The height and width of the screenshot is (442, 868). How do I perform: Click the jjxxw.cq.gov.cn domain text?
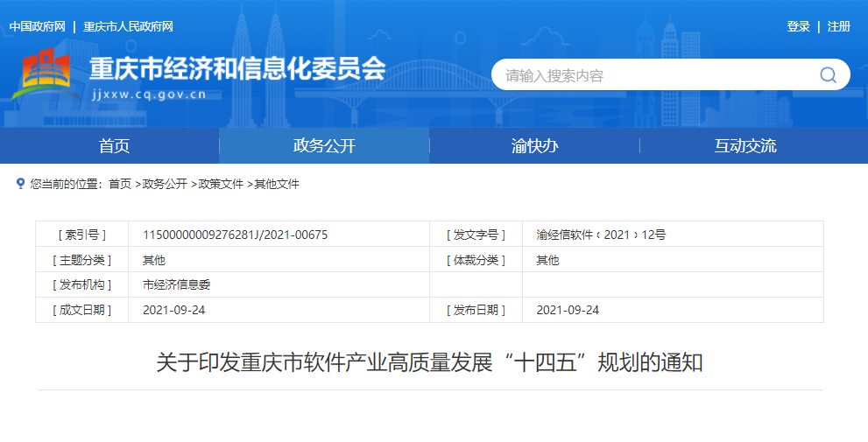click(150, 95)
